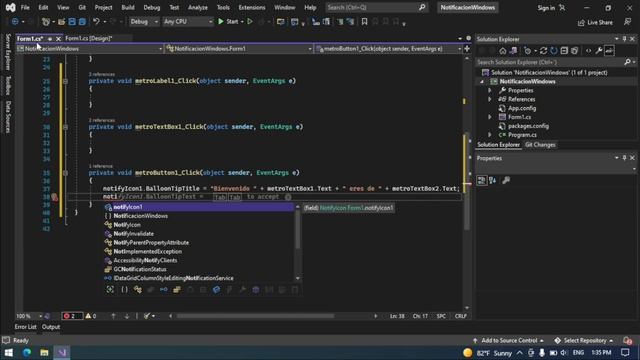The height and width of the screenshot is (360, 640).
Task: Expand the Form1.cs node
Action: click(490, 117)
